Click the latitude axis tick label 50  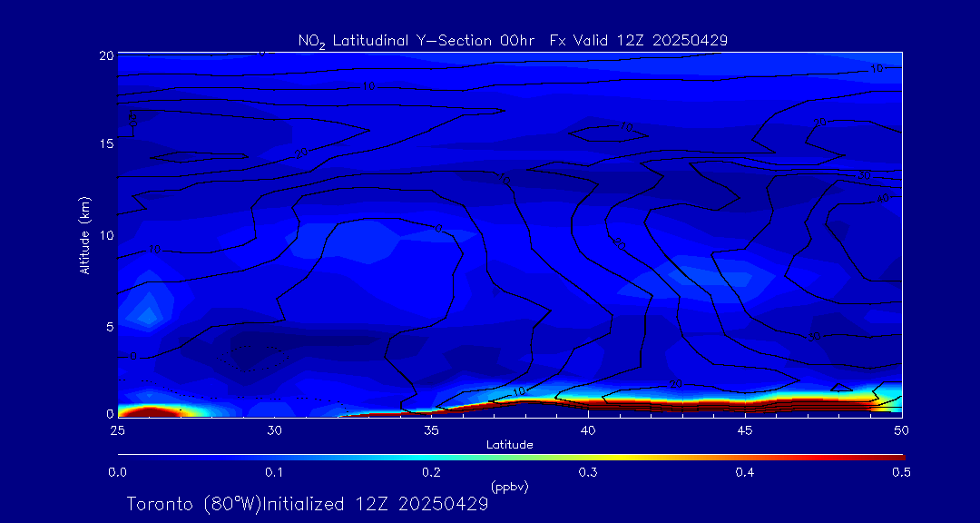(902, 430)
